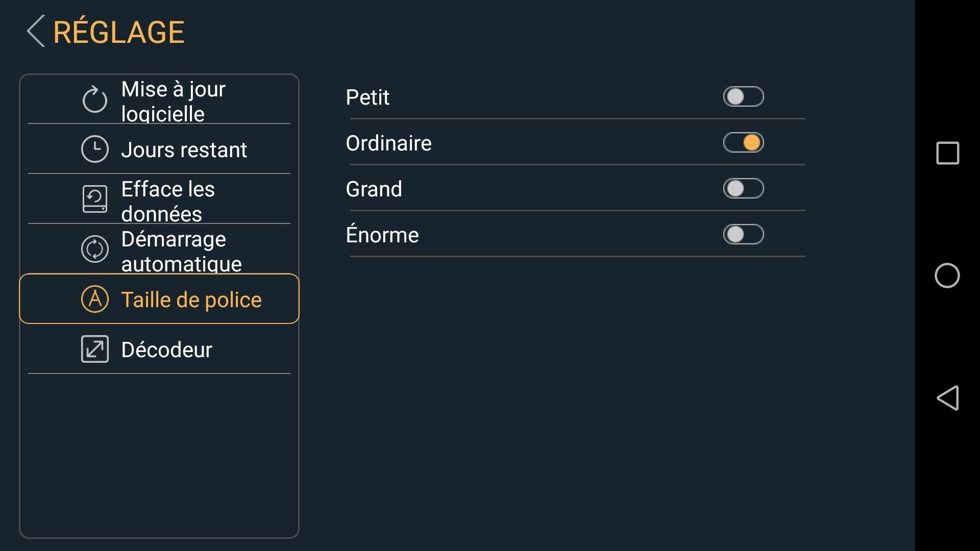The height and width of the screenshot is (551, 980).
Task: Turn on the Grand font size toggle
Action: [x=744, y=188]
